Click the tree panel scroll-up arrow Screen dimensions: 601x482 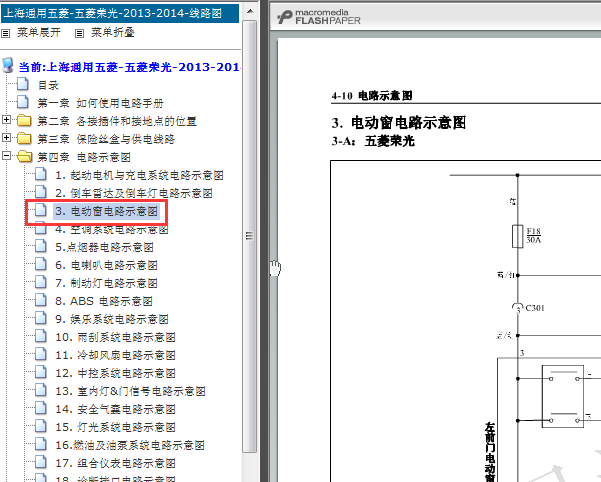[x=250, y=11]
